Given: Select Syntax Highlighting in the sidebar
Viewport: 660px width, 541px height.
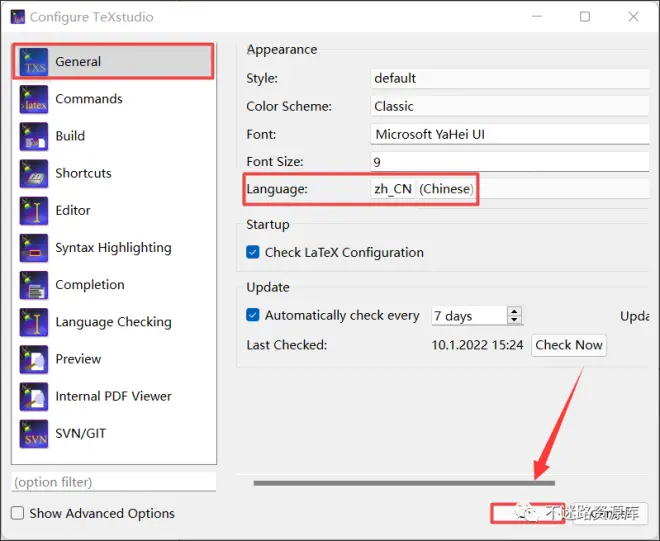Looking at the screenshot, I should point(114,248).
